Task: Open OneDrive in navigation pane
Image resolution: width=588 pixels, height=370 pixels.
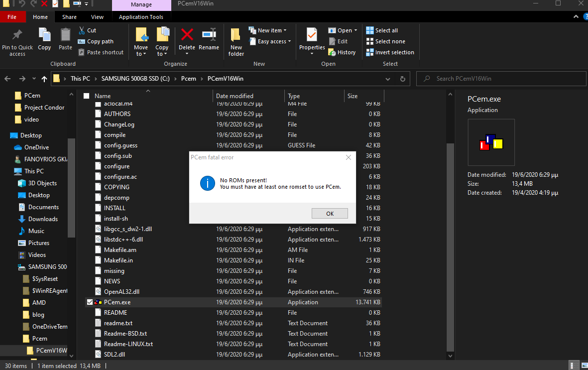Action: pos(36,147)
